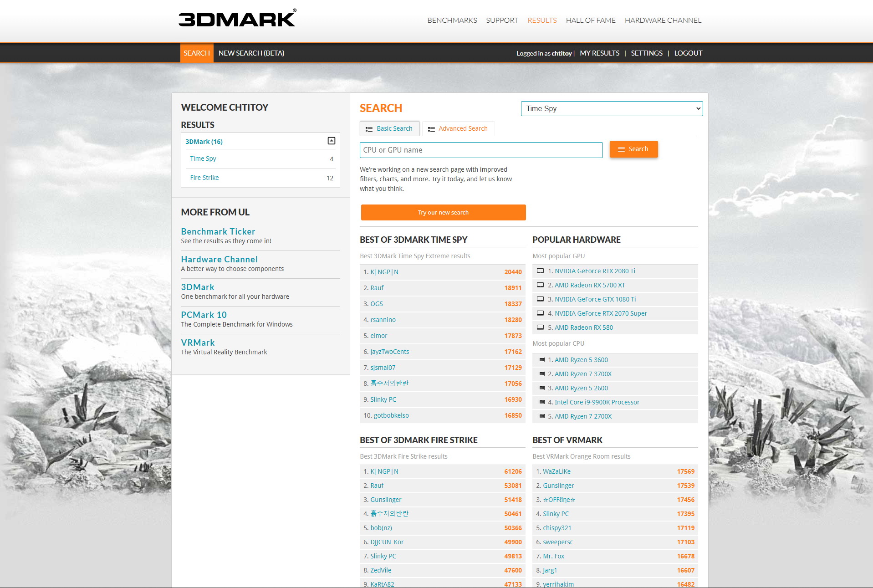The image size is (873, 588).
Task: Click the 3DMark logo
Action: pyautogui.click(x=237, y=18)
